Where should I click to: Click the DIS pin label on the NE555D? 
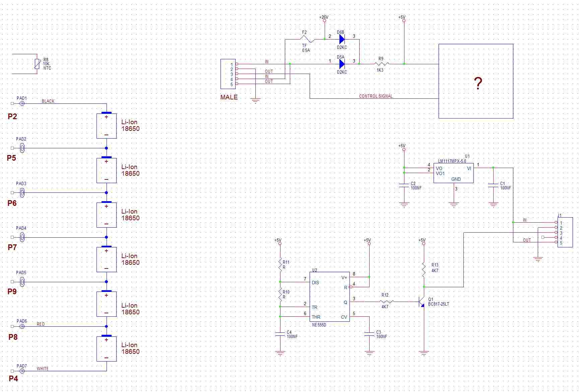tap(315, 283)
